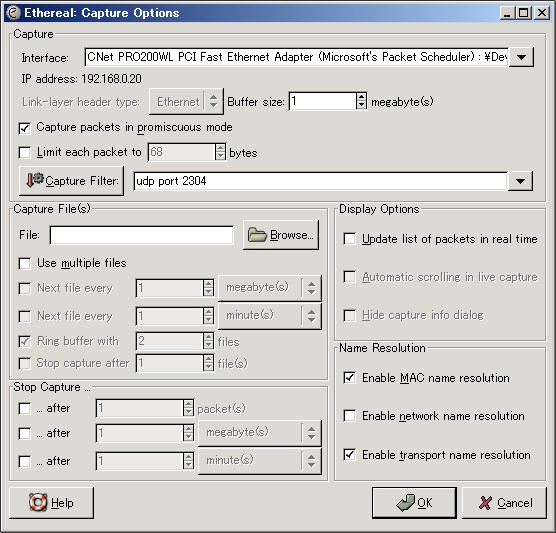Increase the Buffer size with the spinner arrow

[361, 97]
